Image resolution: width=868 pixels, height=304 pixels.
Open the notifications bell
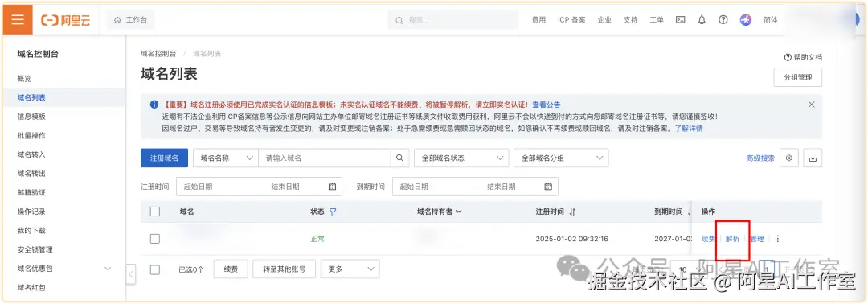point(702,20)
